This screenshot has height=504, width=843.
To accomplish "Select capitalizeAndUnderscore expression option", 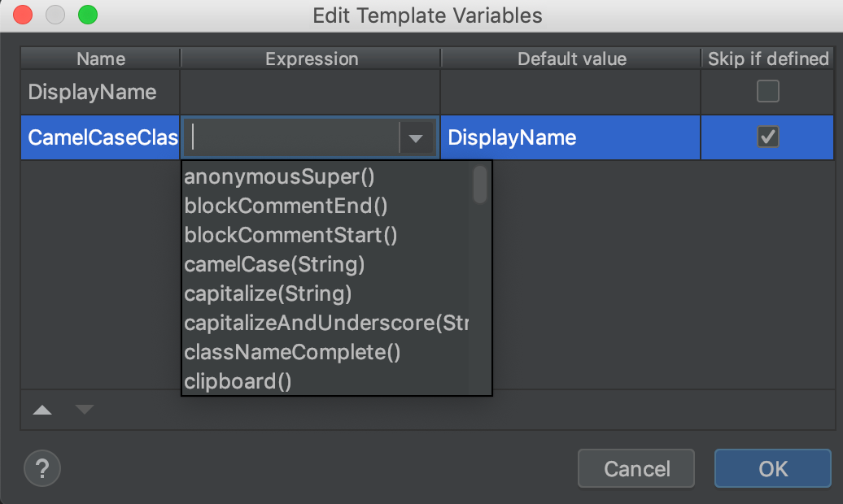I will 325,323.
